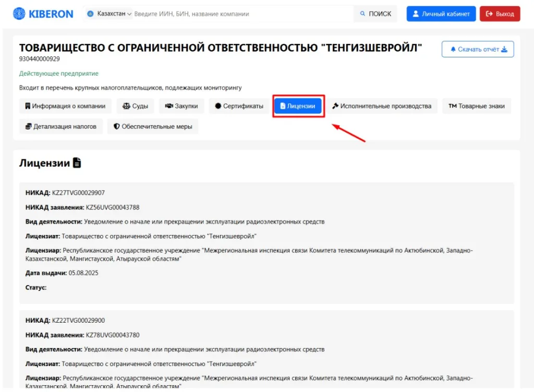Click the Выход logout button

click(500, 14)
